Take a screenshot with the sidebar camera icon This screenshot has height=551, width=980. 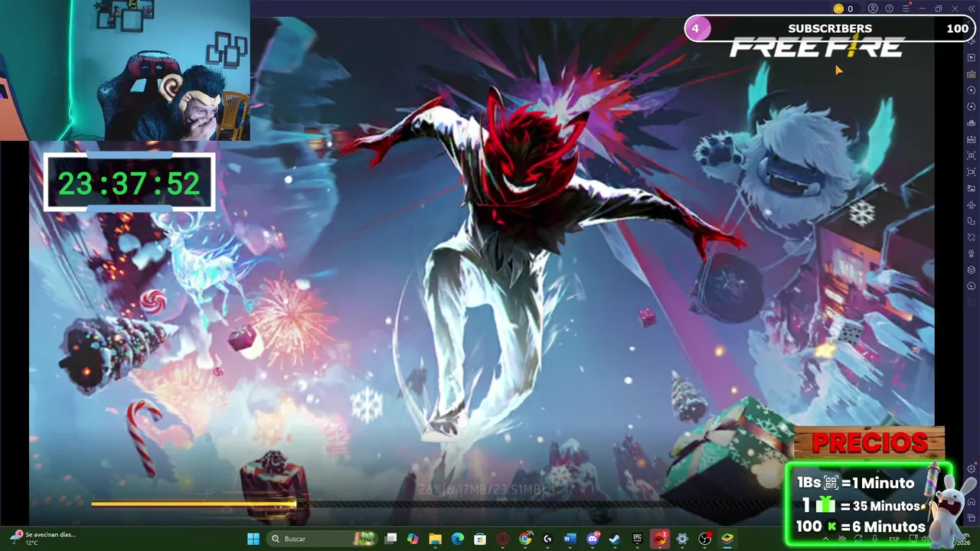[972, 155]
